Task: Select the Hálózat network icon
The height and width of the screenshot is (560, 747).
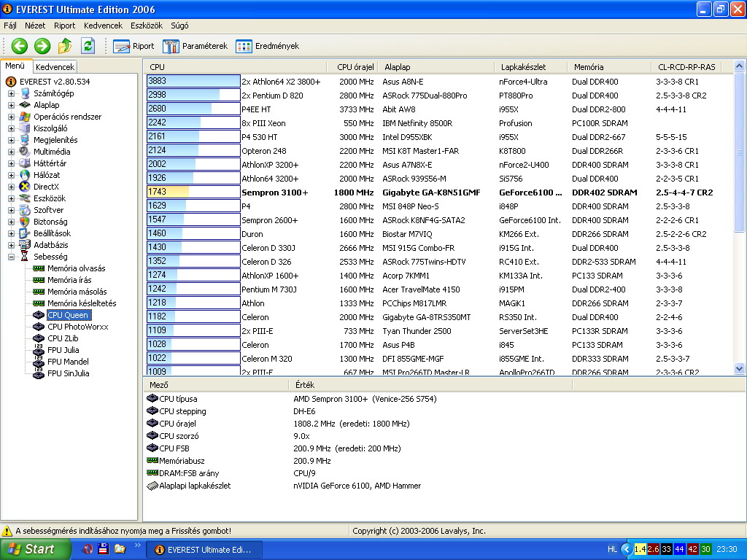Action: coord(25,175)
